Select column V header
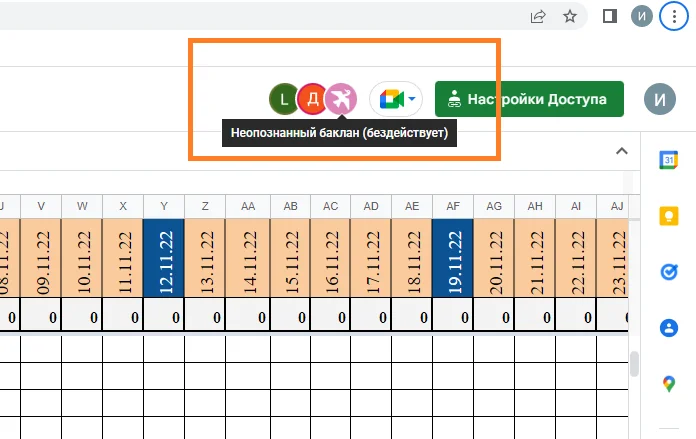The image size is (696, 439). point(41,206)
